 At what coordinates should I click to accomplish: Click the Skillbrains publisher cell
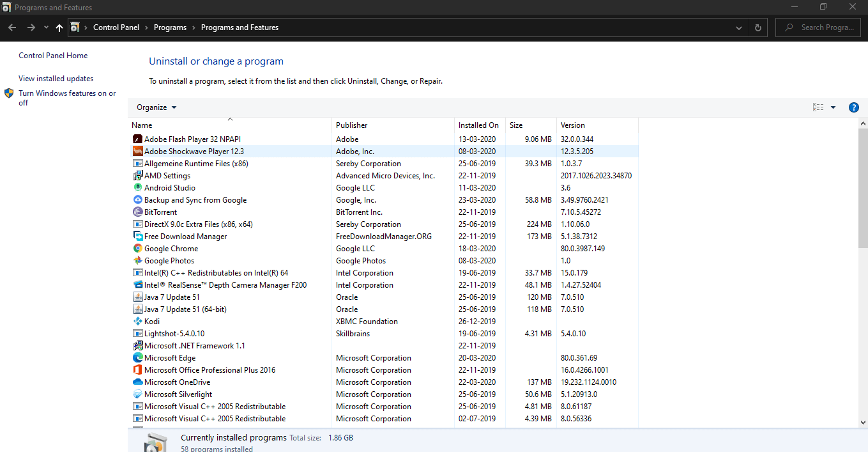pos(353,334)
